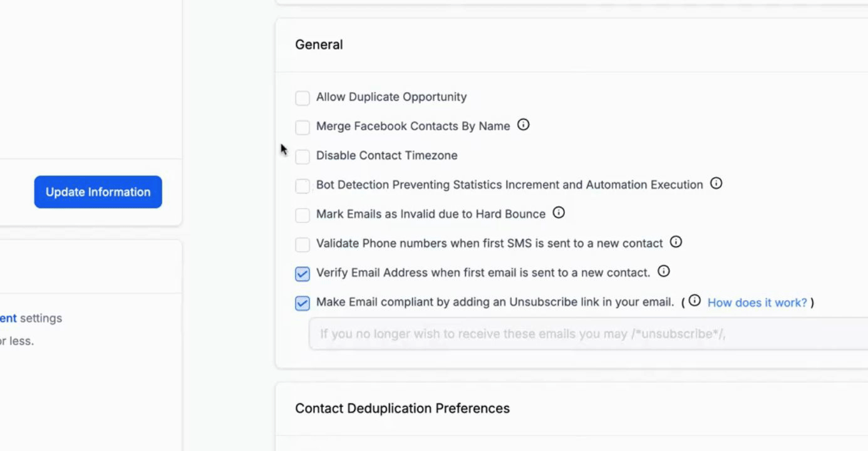Open info icon beside Verify Email Address
This screenshot has width=868, height=451.
664,271
